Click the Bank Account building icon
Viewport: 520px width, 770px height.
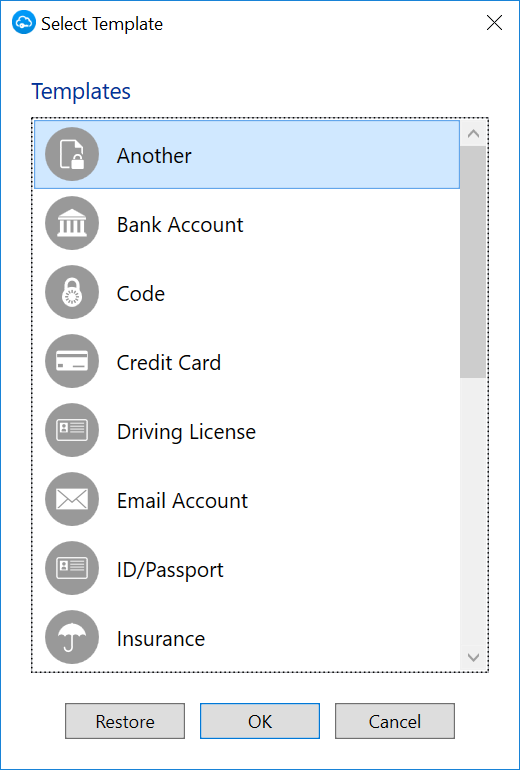(72, 223)
